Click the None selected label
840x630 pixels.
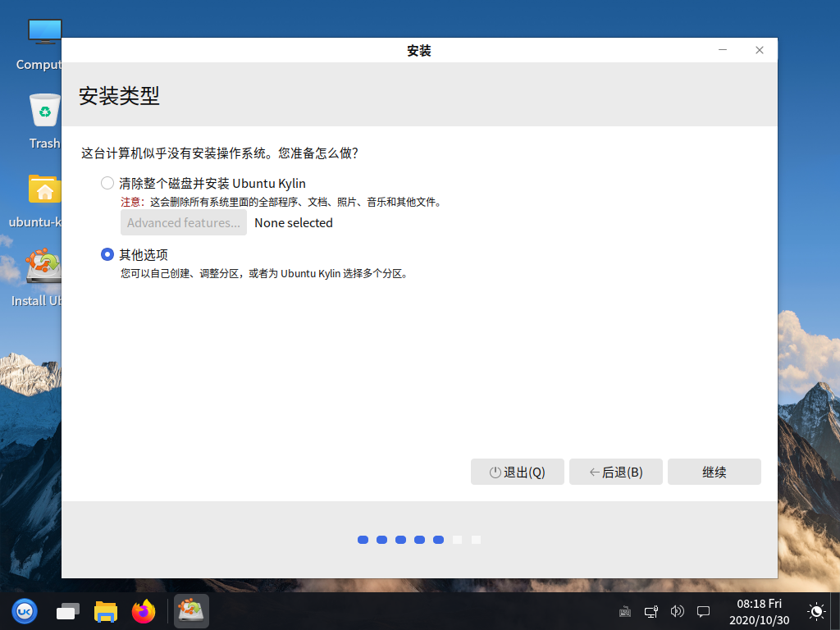click(x=294, y=223)
